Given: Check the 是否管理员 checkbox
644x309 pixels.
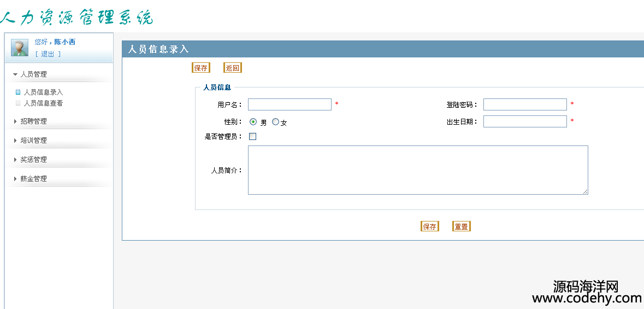Looking at the screenshot, I should point(252,136).
